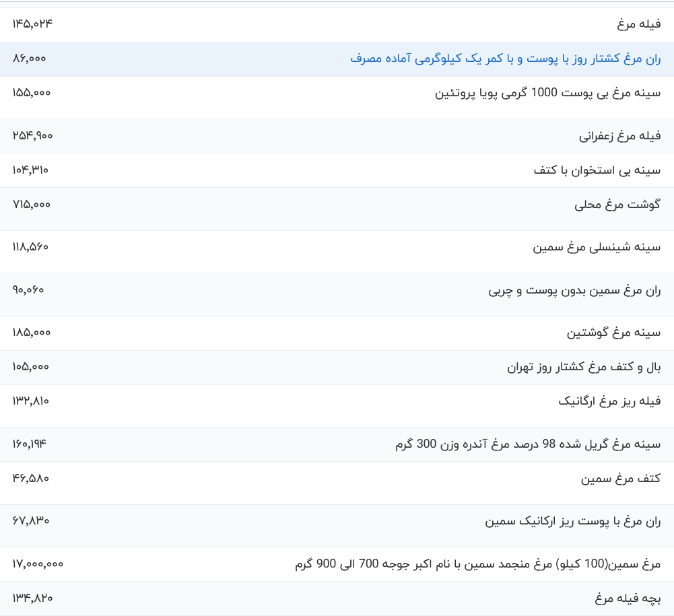Click the price ۸۶,۰۰۰

29,59
